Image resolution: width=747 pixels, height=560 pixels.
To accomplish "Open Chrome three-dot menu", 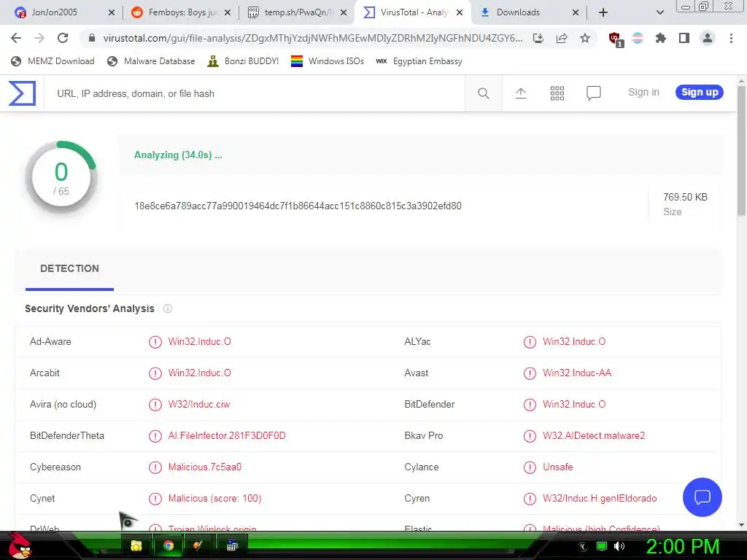I will coord(731,38).
